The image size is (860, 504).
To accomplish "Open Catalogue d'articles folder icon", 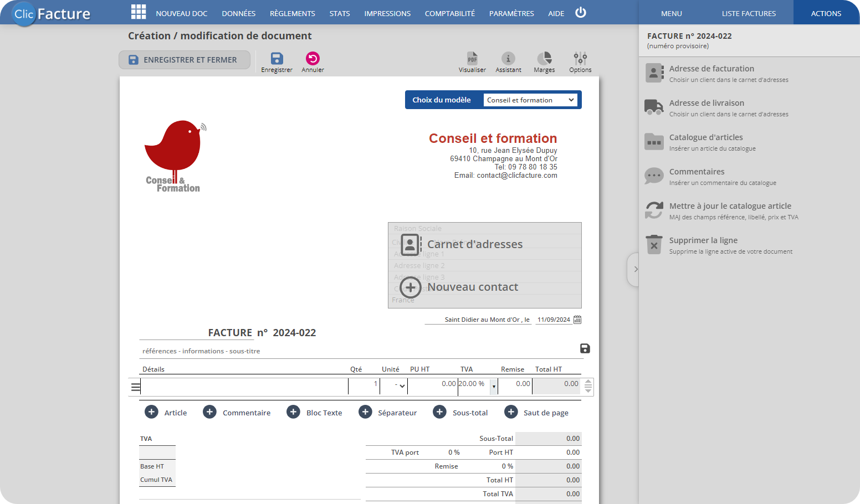I will (x=654, y=142).
